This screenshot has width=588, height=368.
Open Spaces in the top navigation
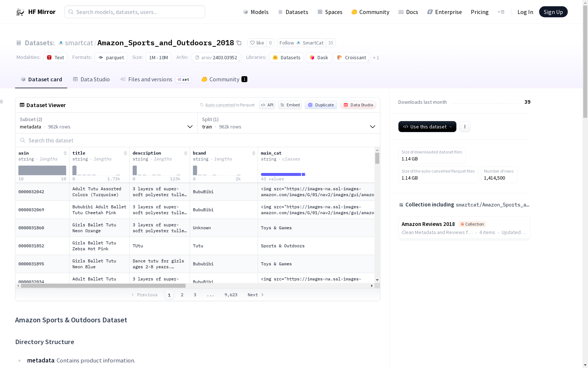[330, 12]
